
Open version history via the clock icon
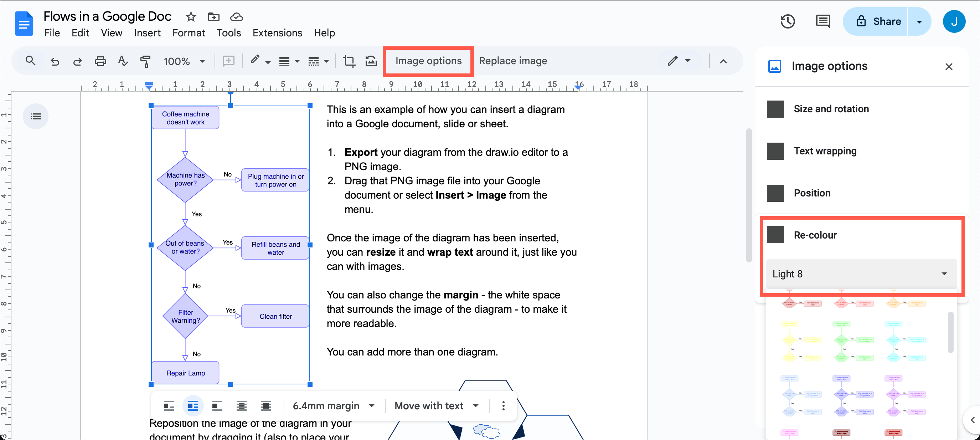(788, 21)
